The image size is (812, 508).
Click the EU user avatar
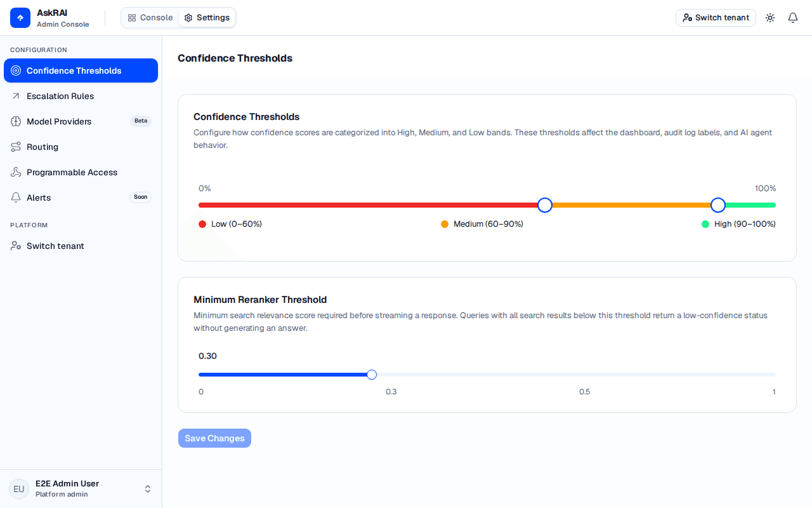tap(19, 489)
